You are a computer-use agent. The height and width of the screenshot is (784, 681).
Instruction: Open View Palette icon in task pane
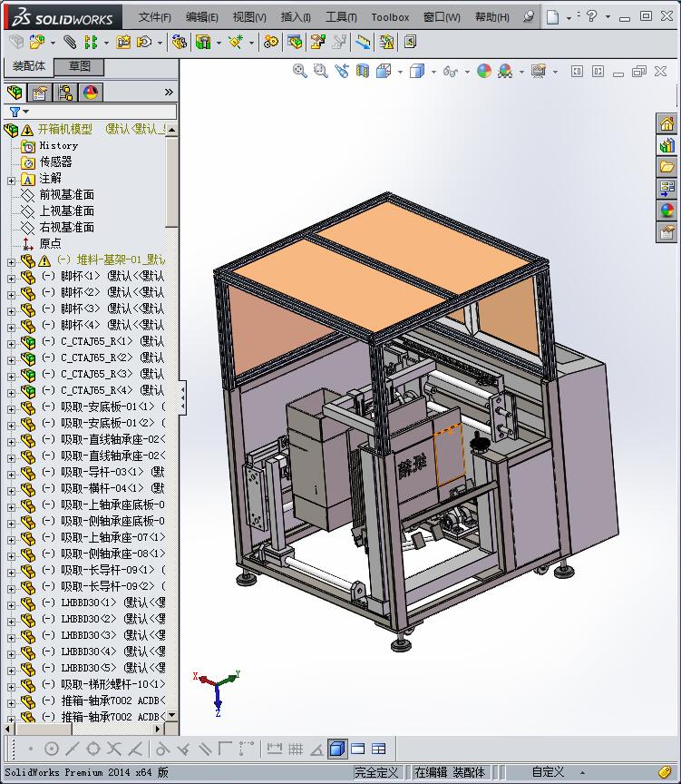click(x=667, y=189)
